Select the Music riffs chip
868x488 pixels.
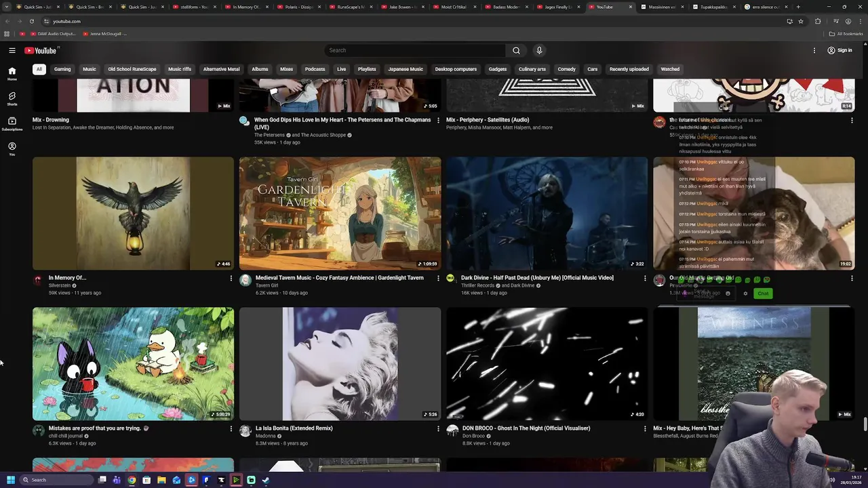pyautogui.click(x=180, y=69)
